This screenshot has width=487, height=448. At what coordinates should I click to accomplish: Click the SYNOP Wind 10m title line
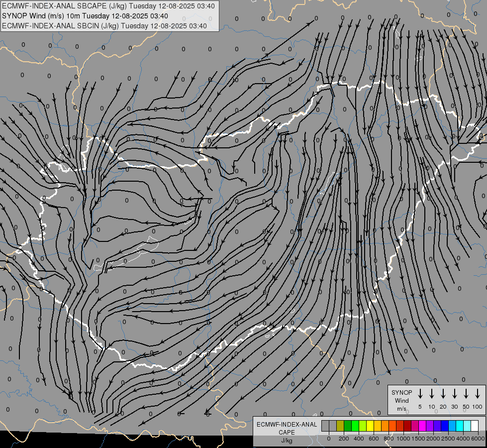[85, 16]
